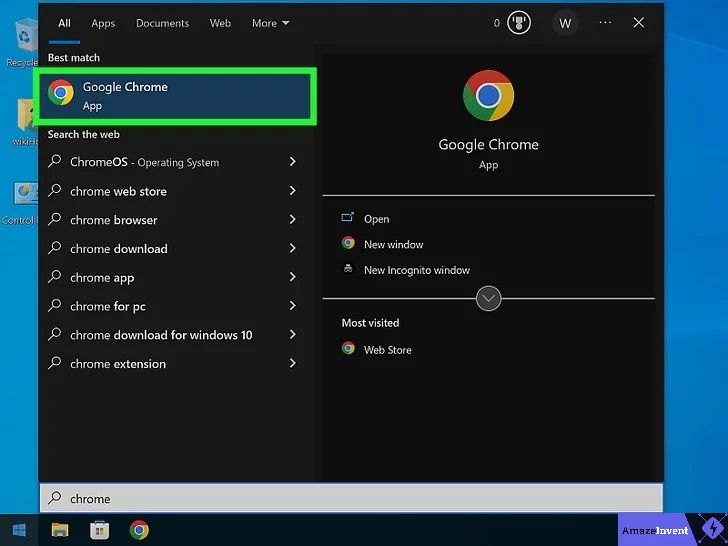Click New Incognito window action
The image size is (728, 546).
click(417, 270)
